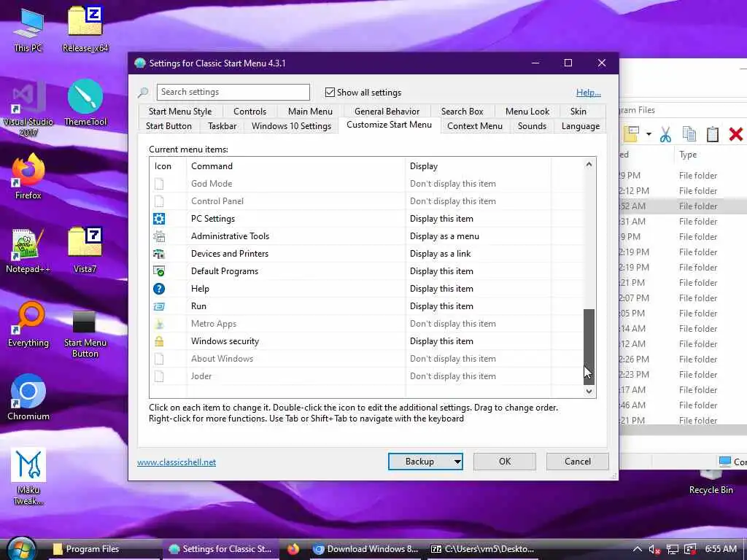
Task: Uncheck the Show all settings checkbox
Action: click(330, 93)
